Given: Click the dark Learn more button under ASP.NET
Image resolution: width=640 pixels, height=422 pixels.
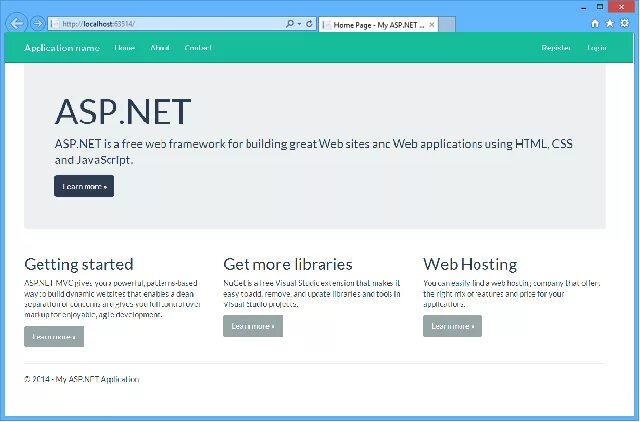Looking at the screenshot, I should (x=84, y=186).
